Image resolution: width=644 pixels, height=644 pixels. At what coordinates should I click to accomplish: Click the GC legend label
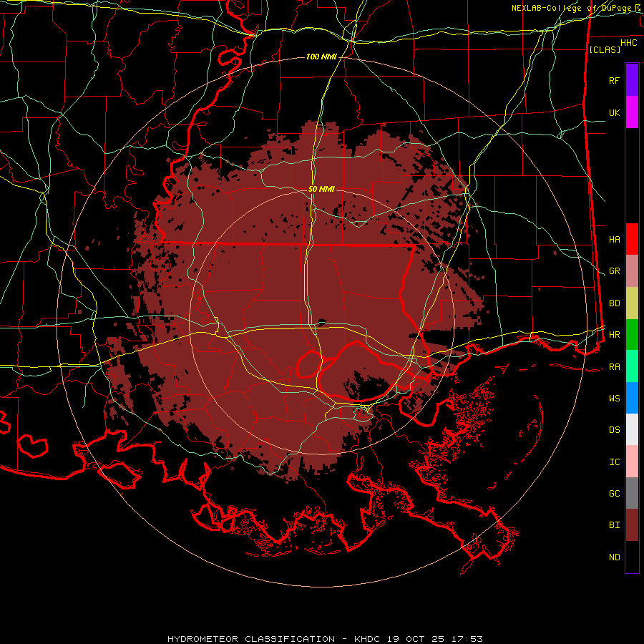pos(614,494)
